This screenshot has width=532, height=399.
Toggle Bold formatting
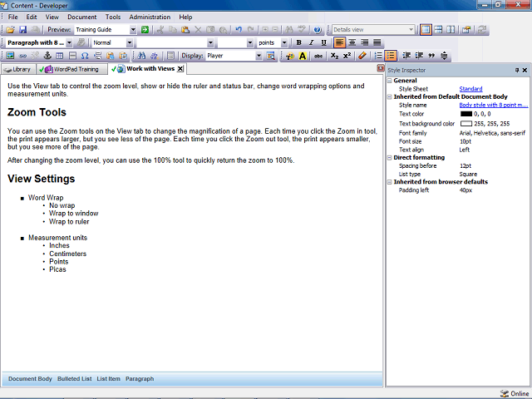coord(299,42)
